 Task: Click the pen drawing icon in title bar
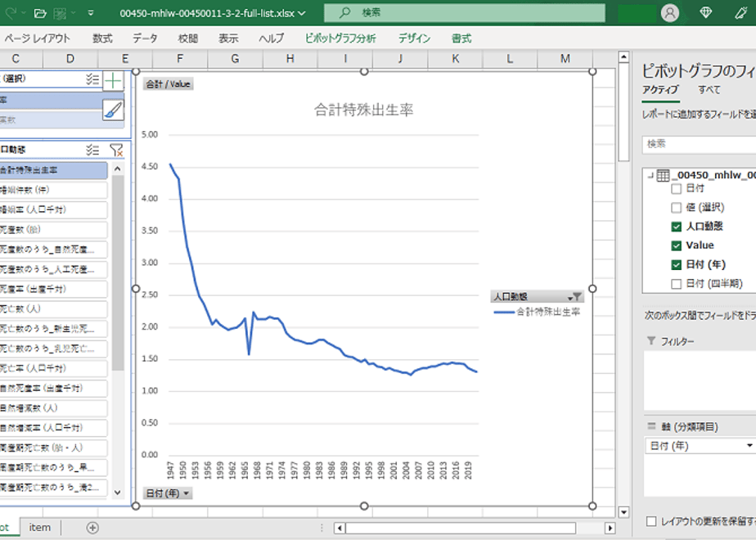click(x=741, y=13)
